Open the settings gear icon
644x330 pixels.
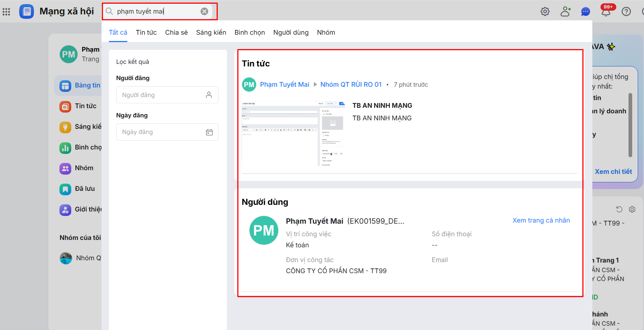pyautogui.click(x=545, y=12)
